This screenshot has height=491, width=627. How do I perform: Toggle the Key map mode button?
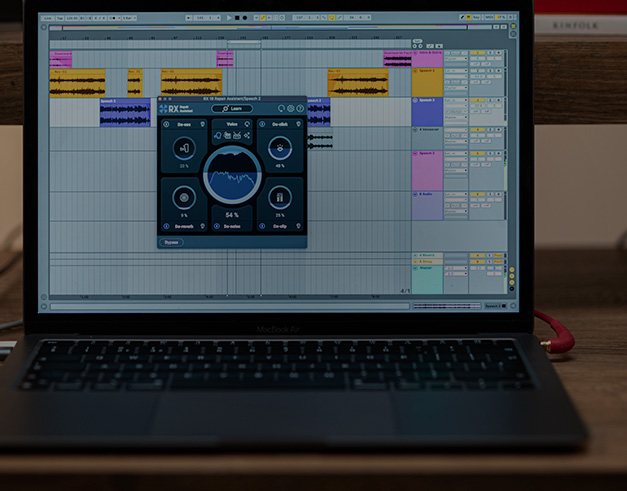[x=476, y=17]
